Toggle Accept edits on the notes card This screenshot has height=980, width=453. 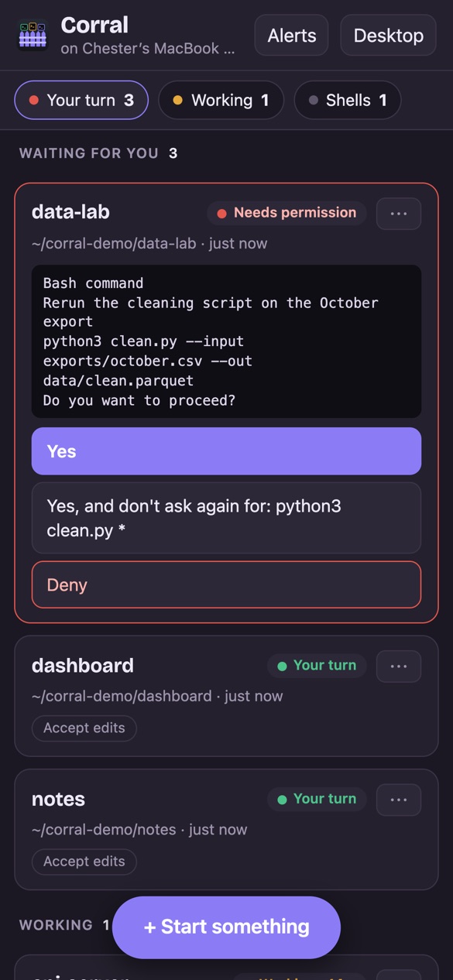[84, 862]
